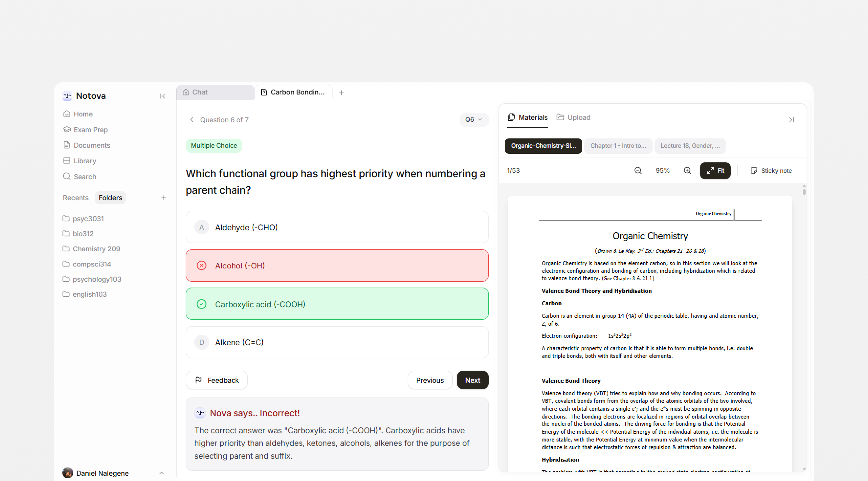The height and width of the screenshot is (481, 868).
Task: Open a new tab with plus button
Action: 341,93
